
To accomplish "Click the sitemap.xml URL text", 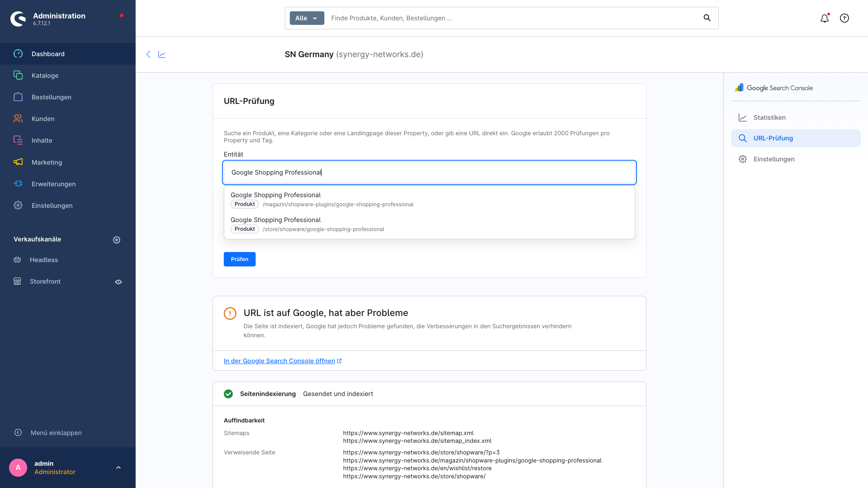I will point(408,433).
